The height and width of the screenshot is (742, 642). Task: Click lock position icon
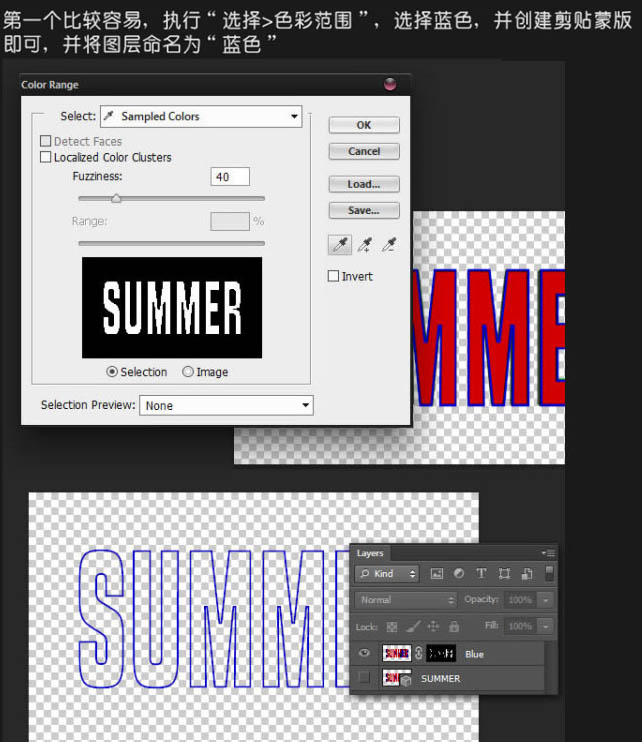click(433, 627)
